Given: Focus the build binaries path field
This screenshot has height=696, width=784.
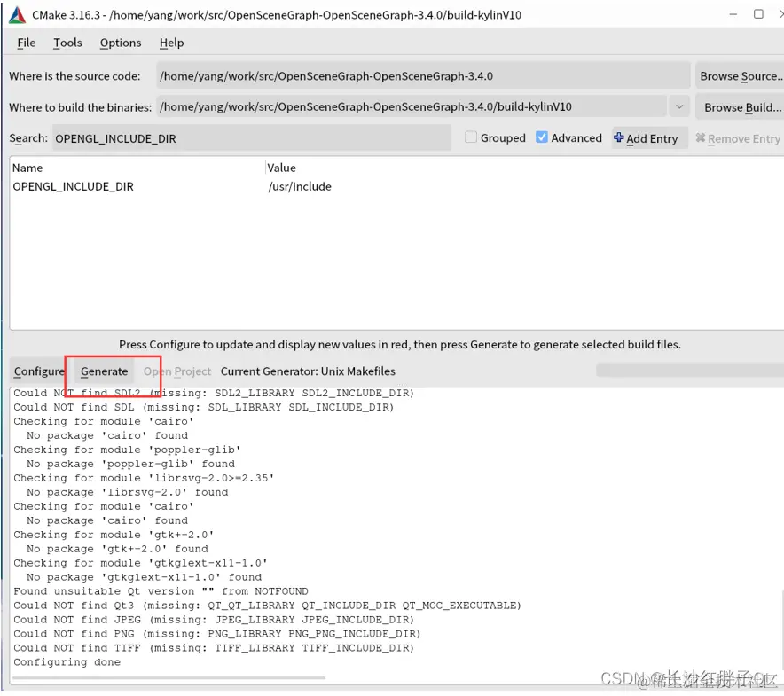Looking at the screenshot, I should (x=412, y=106).
